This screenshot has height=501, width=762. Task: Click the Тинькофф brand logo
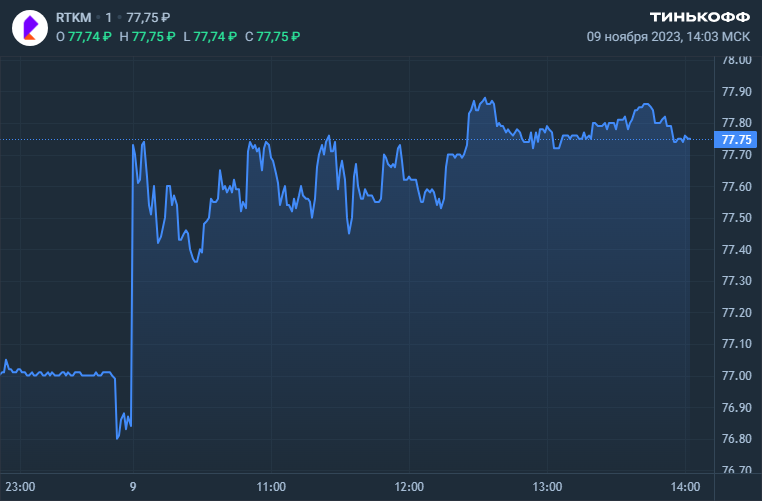coord(700,17)
